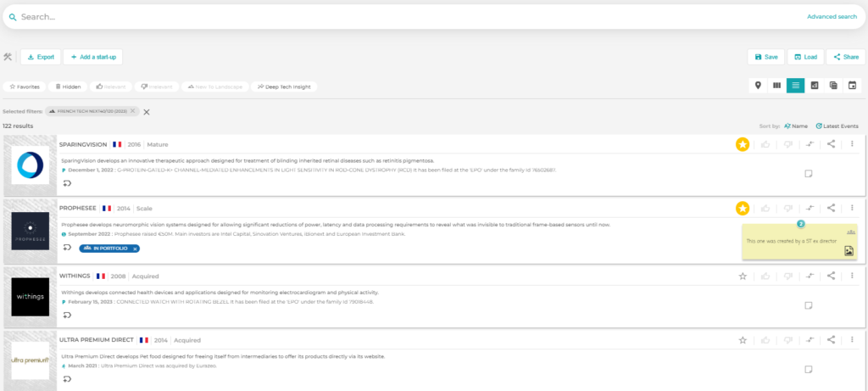
Task: Click the tools wrench icon beside Export
Action: (x=8, y=57)
